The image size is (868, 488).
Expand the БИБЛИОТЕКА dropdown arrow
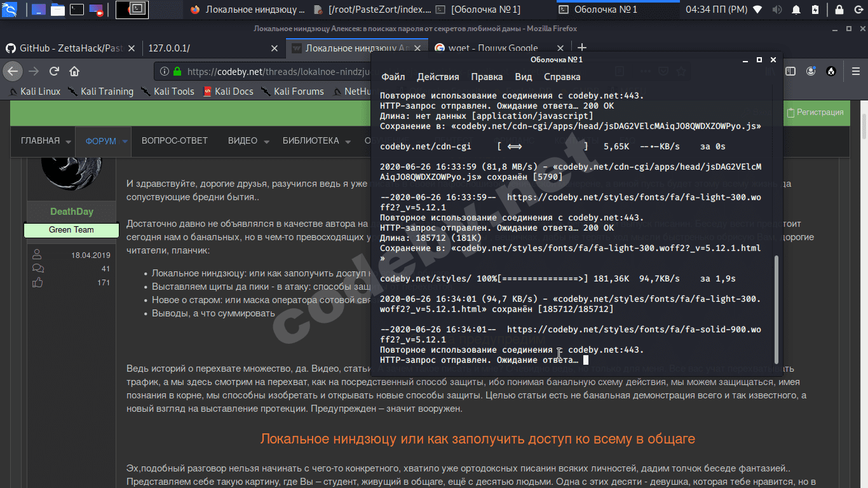[x=348, y=142]
